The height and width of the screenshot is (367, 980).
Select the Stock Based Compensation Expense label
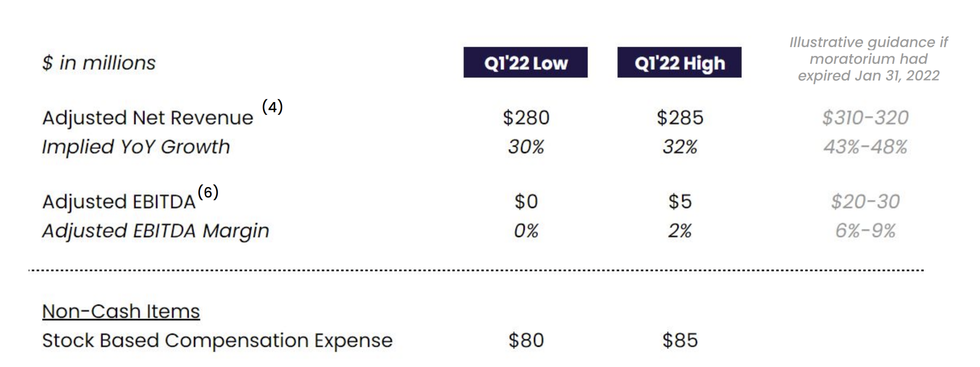(217, 341)
